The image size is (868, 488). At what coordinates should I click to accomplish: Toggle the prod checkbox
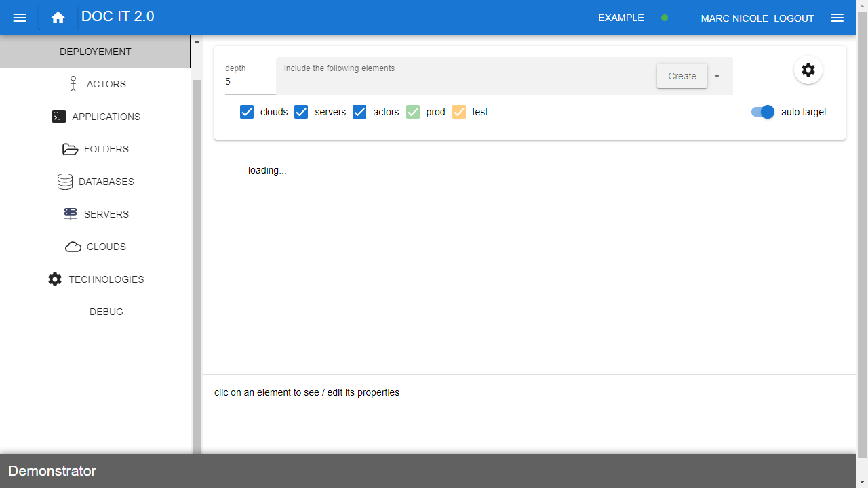point(413,112)
